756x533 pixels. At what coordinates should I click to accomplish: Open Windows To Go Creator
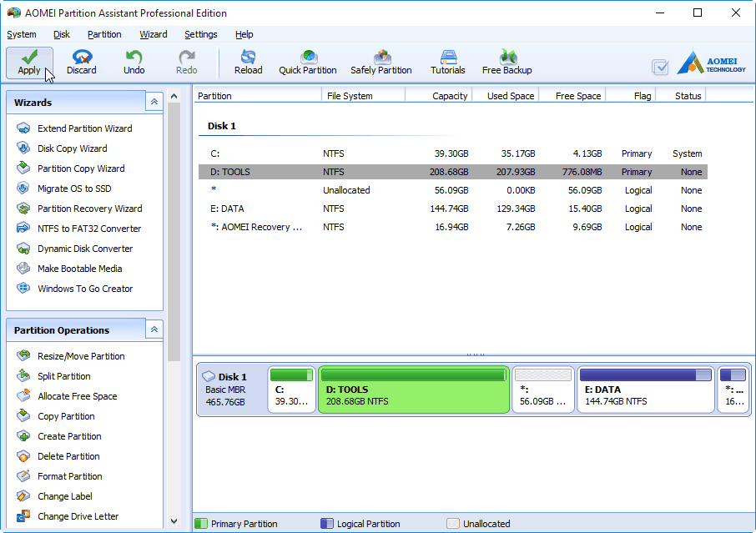point(74,289)
